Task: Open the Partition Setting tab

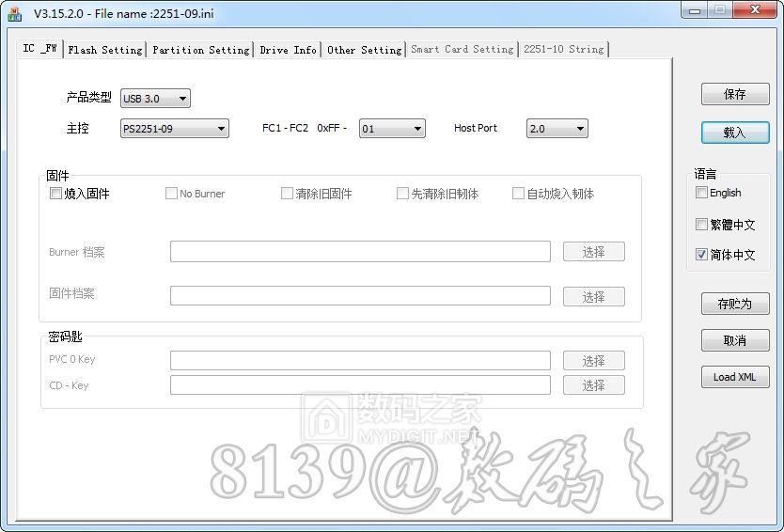Action: click(x=200, y=50)
